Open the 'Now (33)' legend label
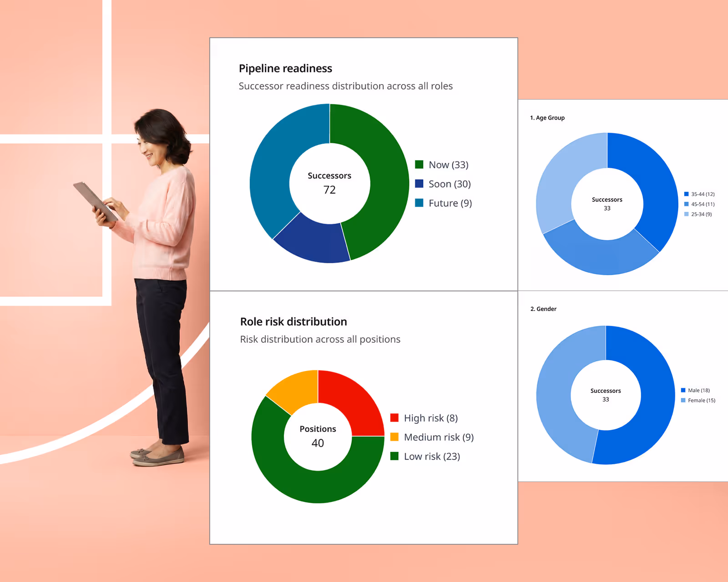728x582 pixels. click(448, 165)
